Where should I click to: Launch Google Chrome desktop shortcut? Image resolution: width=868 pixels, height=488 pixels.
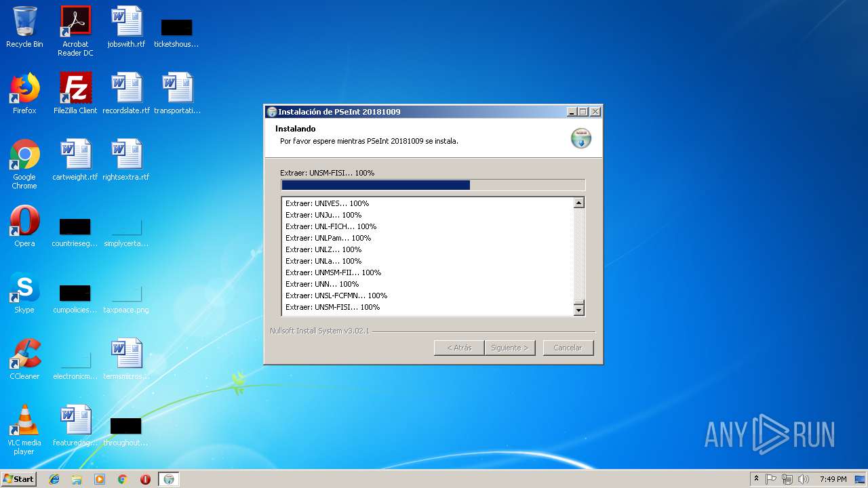pos(24,164)
